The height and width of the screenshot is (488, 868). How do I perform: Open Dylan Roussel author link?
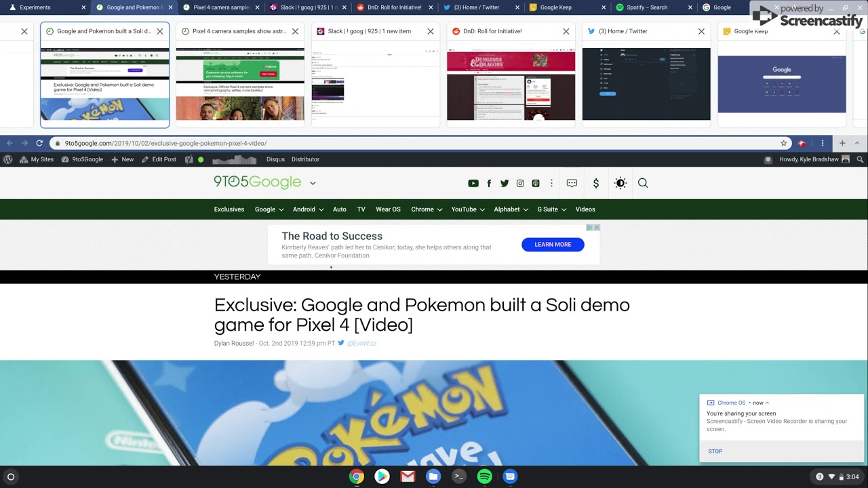point(234,344)
